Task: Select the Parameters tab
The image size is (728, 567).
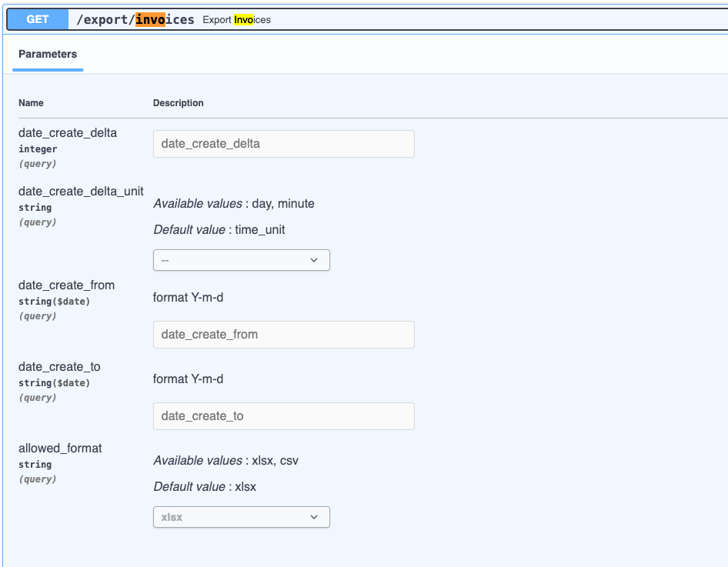Action: pos(48,55)
